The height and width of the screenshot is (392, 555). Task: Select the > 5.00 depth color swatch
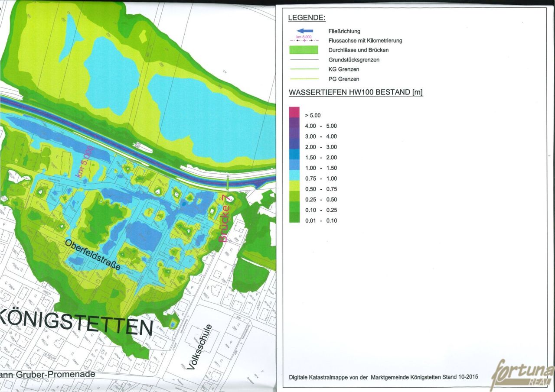point(294,112)
